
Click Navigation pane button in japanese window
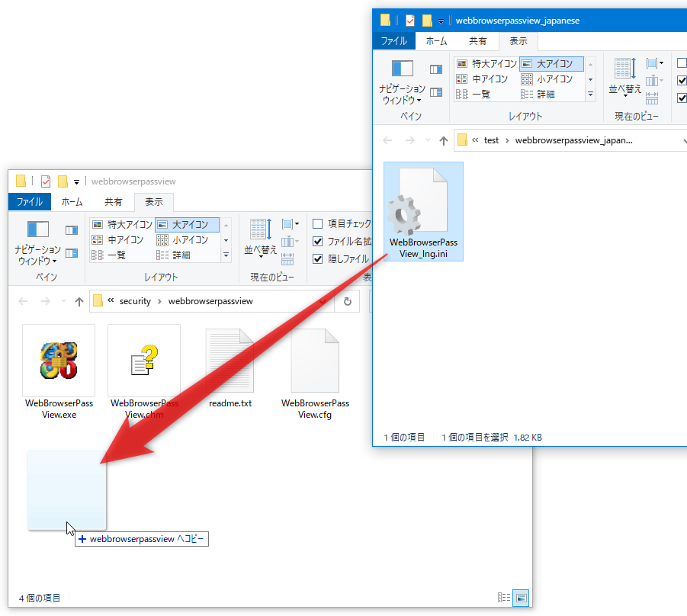pos(402,82)
